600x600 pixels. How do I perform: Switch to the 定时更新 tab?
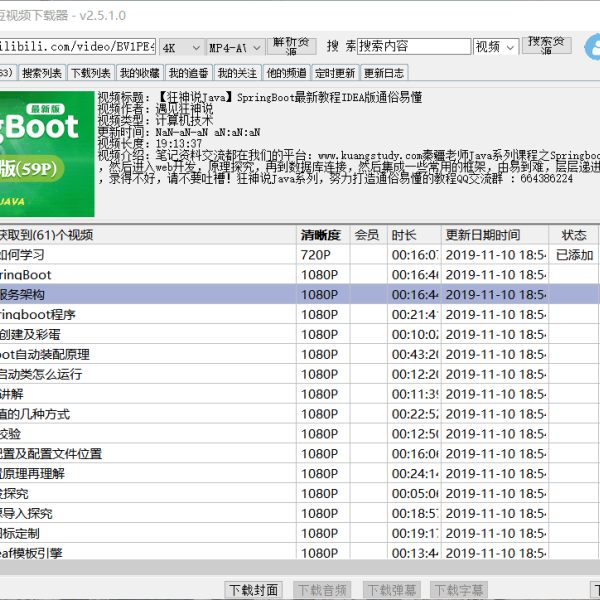[335, 73]
